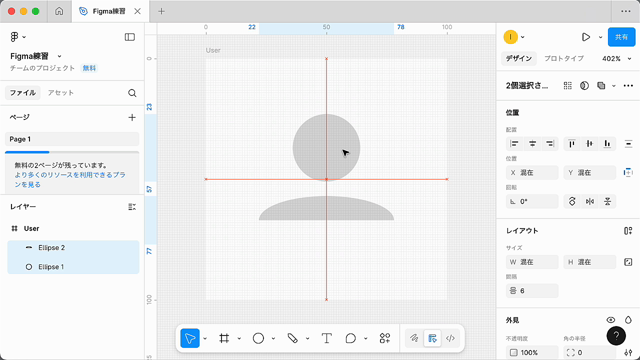640x360 pixels.
Task: Flip selection vertically
Action: coord(607,202)
